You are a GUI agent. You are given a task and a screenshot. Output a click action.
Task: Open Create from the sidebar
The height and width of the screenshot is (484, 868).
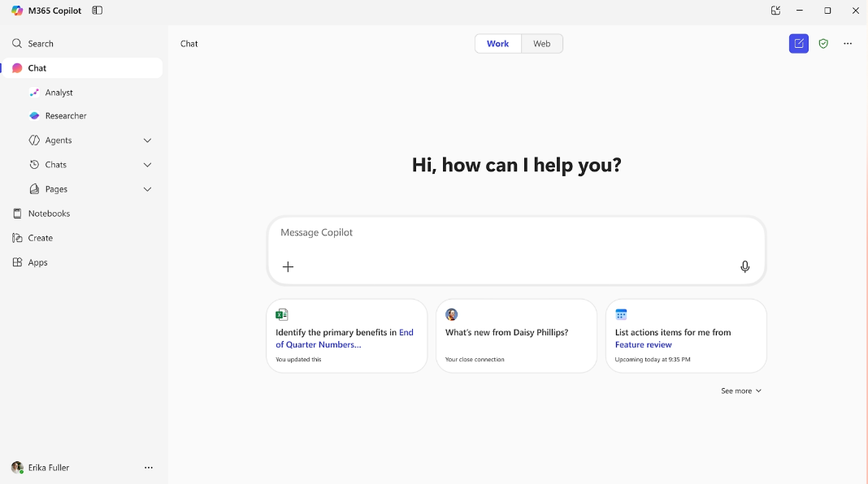click(83, 238)
